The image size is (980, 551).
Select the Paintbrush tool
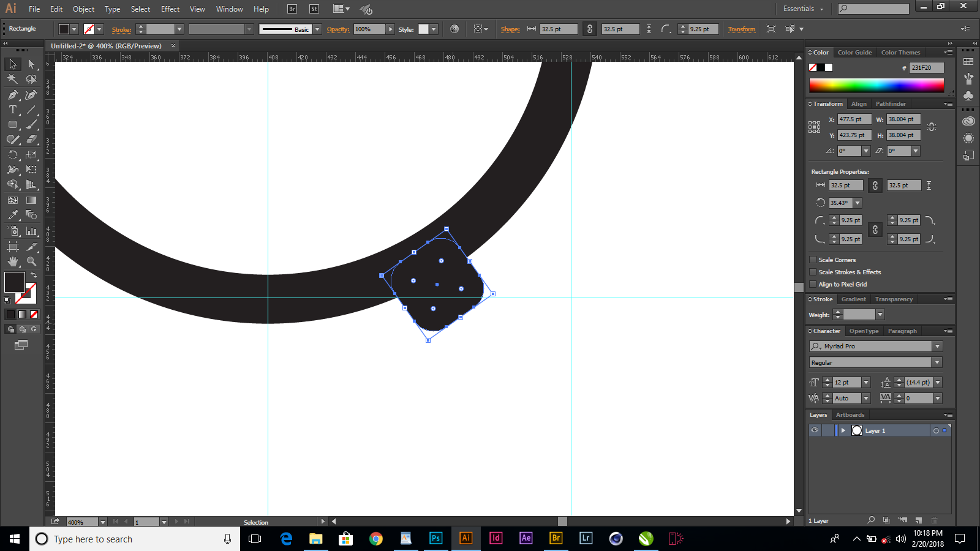(x=31, y=124)
